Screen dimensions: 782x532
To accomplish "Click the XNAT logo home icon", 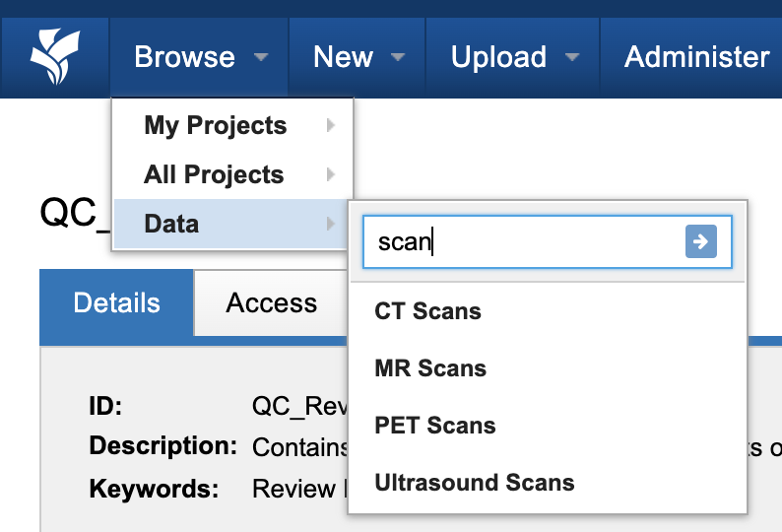I will 54,57.
